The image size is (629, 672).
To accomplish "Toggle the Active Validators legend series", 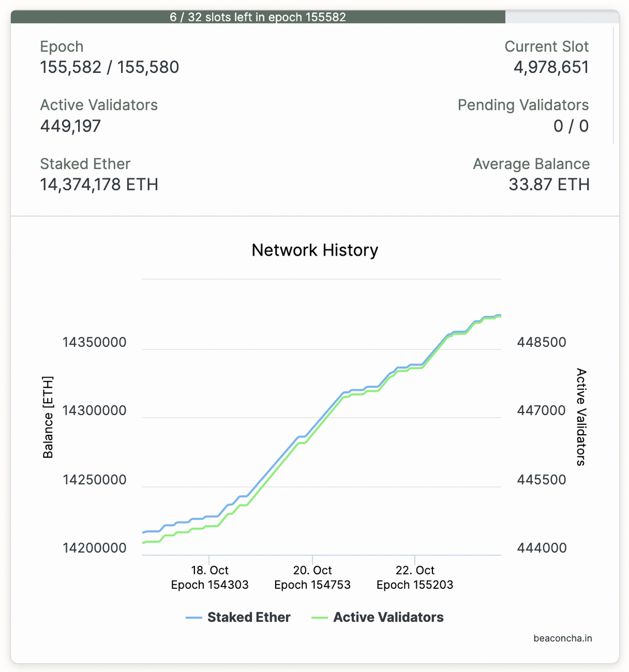I will pyautogui.click(x=388, y=618).
